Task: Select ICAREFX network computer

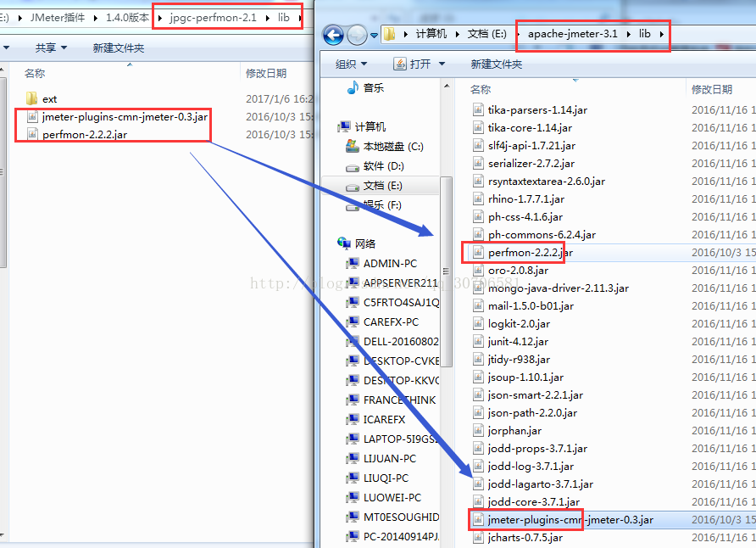Action: click(375, 419)
